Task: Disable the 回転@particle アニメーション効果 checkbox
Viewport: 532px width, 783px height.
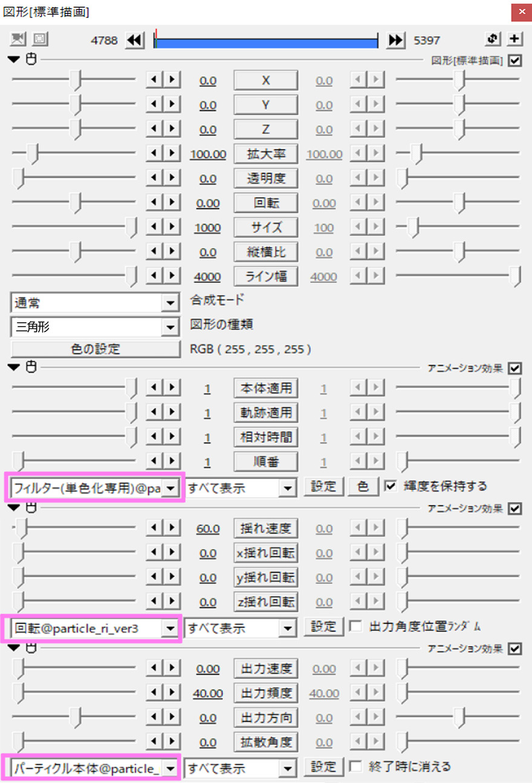Action: pos(515,508)
